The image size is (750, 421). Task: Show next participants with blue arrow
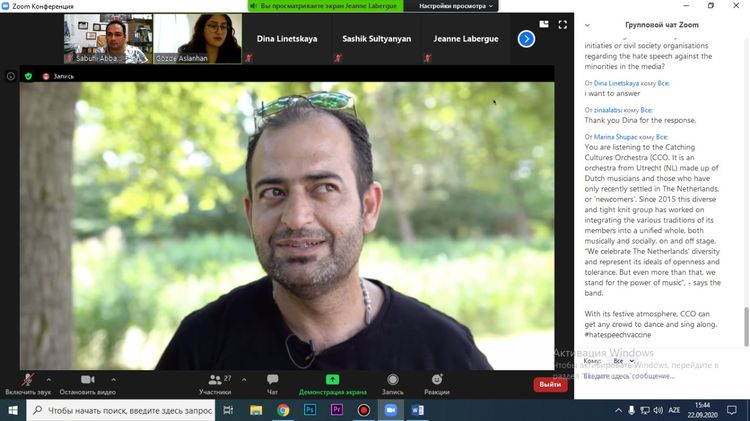[x=526, y=39]
